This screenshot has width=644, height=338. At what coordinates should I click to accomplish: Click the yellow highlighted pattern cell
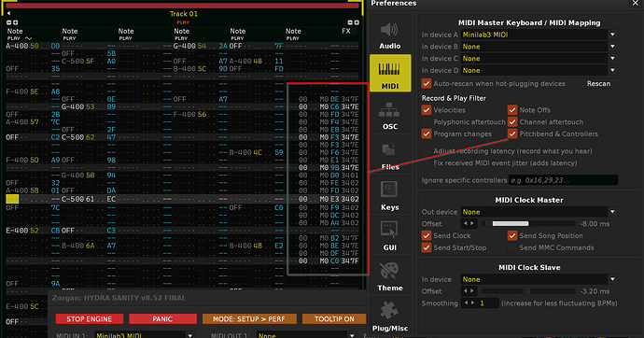point(12,199)
